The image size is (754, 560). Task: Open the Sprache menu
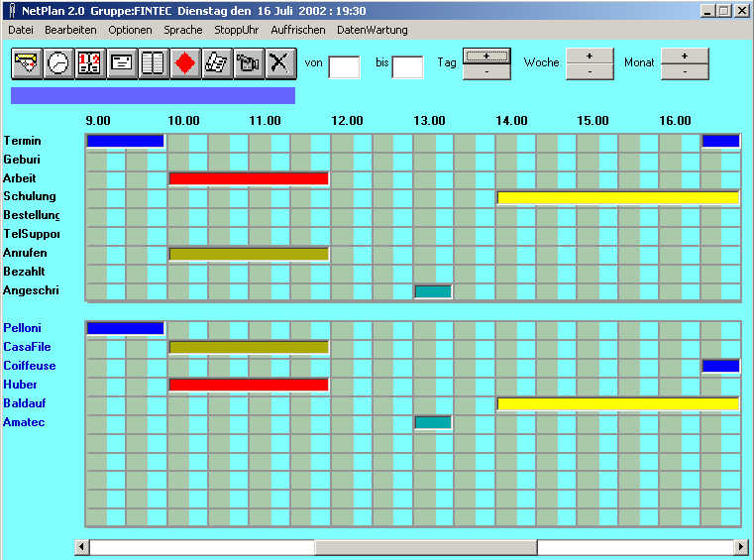pos(182,30)
